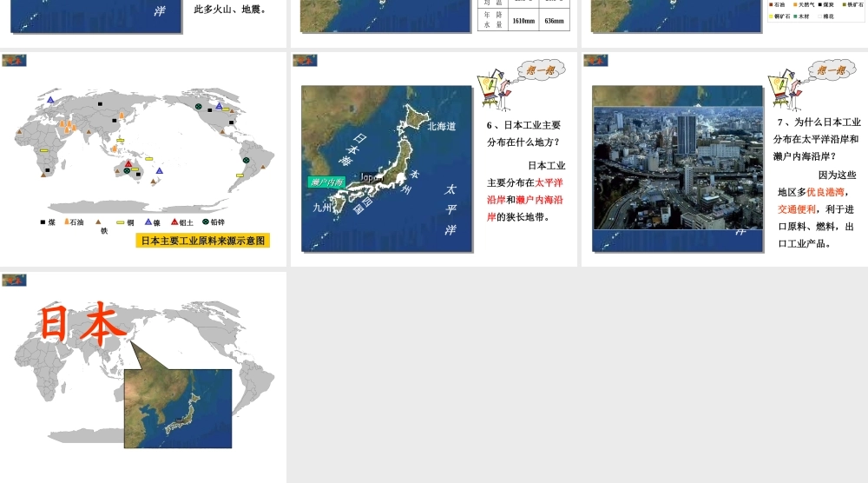Click the question text 7、为什么日本工业
Viewport: 868px width, 483px height.
tap(819, 122)
